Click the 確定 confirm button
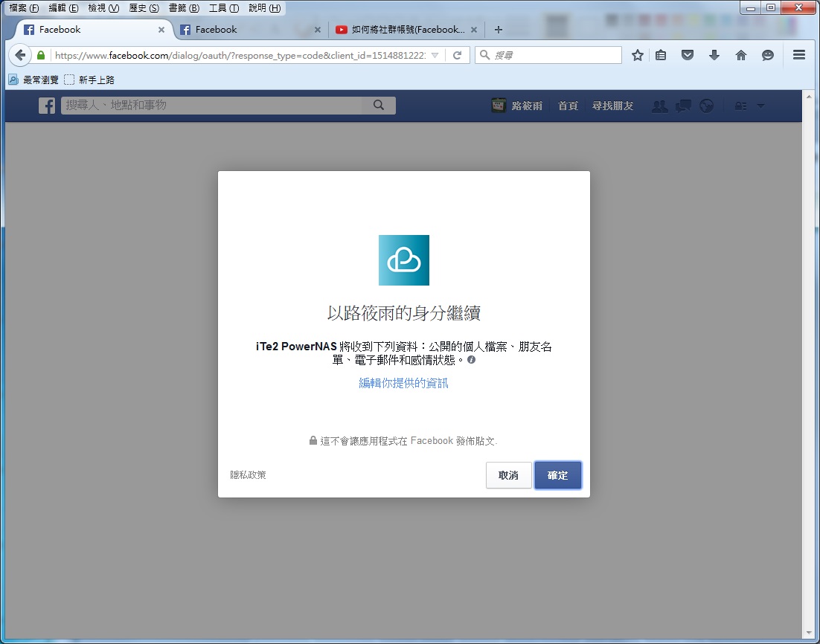This screenshot has height=644, width=820. (x=557, y=475)
